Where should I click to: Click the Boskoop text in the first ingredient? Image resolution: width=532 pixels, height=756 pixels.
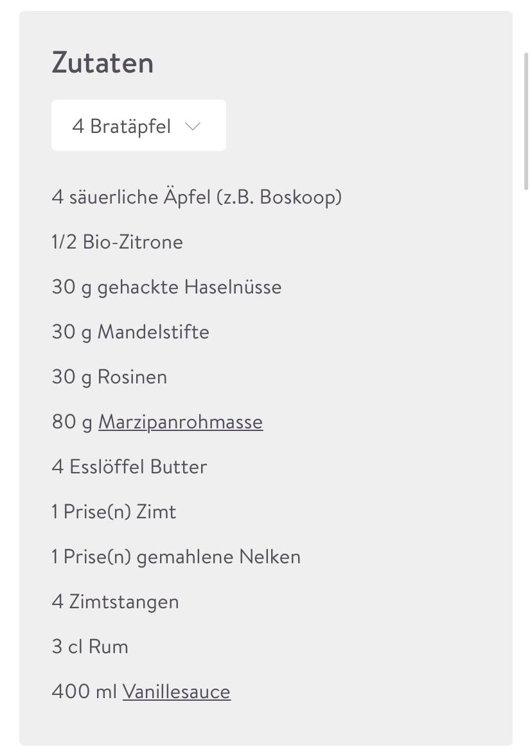(x=299, y=197)
